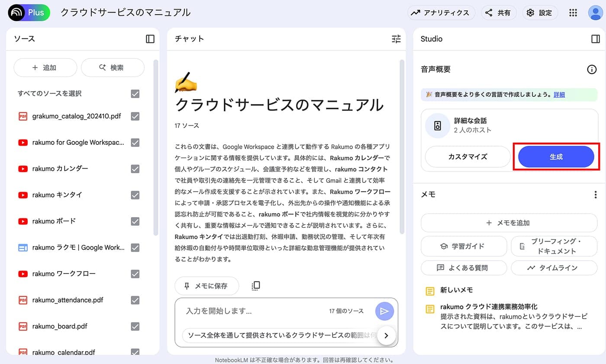Click メモに保存 button
This screenshot has width=606, height=364.
[x=207, y=286]
